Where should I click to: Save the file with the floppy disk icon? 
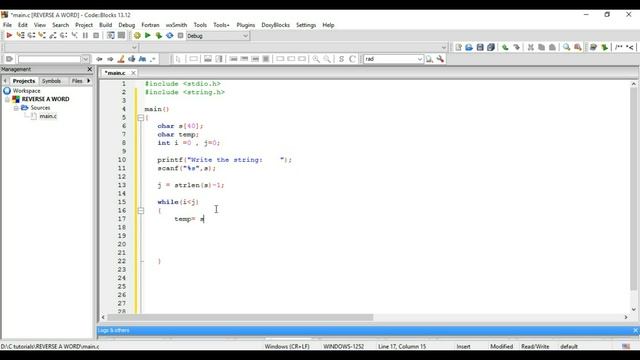[x=480, y=47]
